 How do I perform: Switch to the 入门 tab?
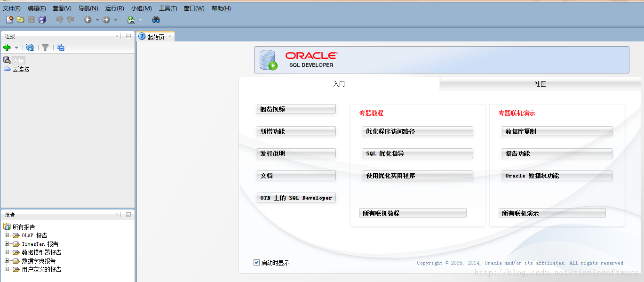[339, 84]
